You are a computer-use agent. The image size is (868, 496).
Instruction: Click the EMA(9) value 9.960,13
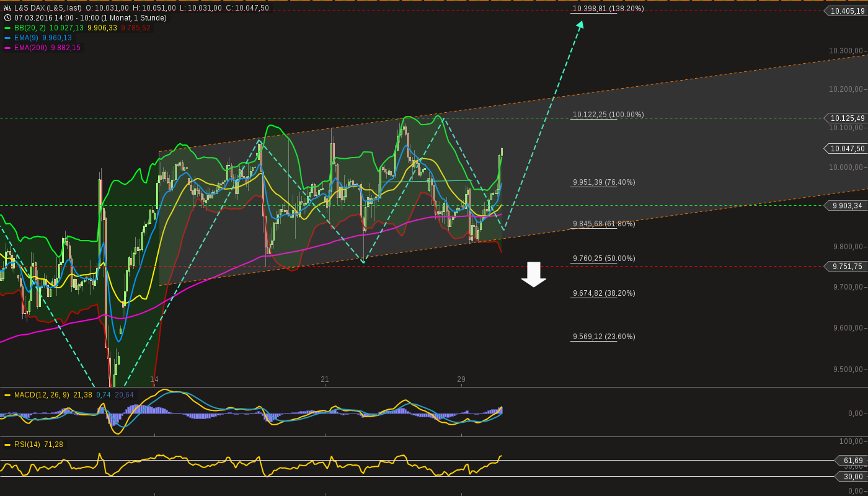tap(57, 38)
